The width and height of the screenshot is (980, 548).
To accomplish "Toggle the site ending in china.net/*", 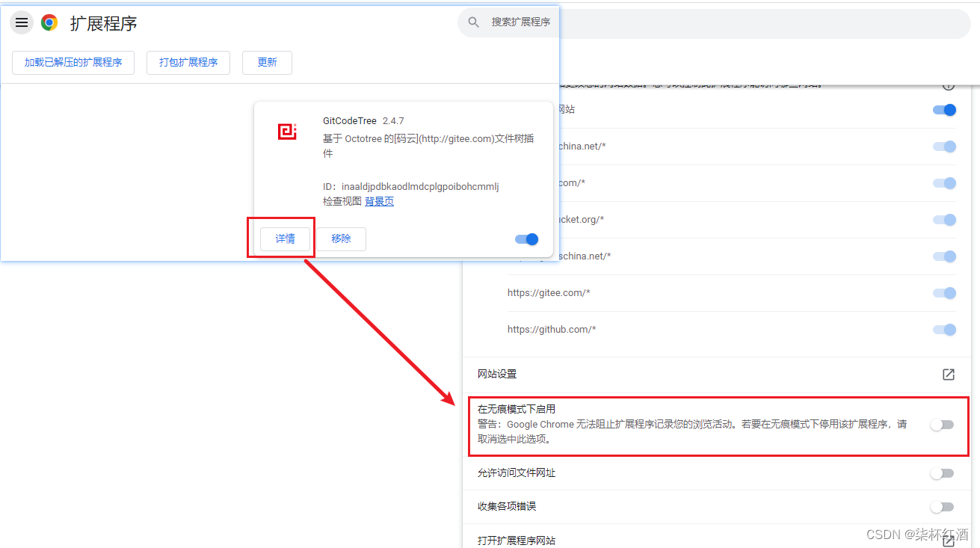I will coord(945,147).
